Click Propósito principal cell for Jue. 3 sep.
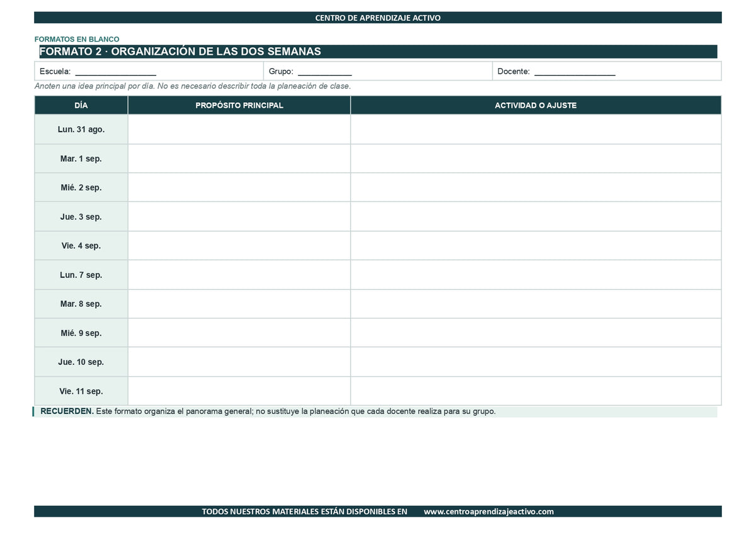This screenshot has width=756, height=535. (239, 217)
